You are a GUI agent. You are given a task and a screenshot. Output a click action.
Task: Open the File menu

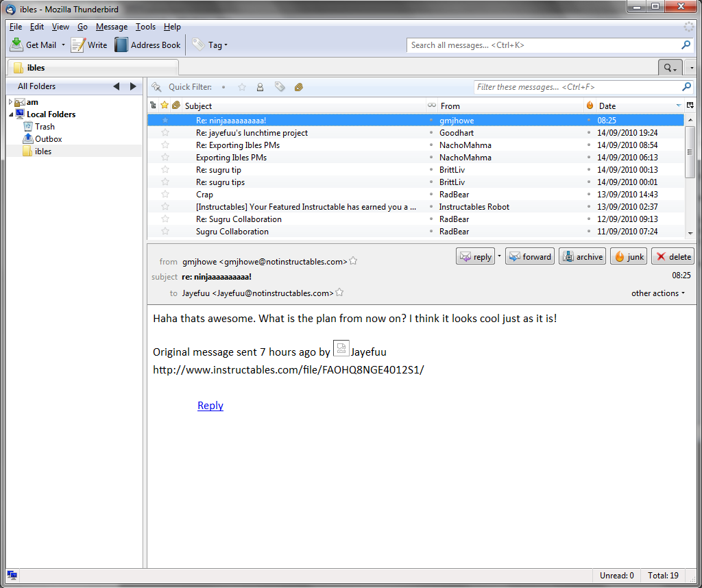[x=16, y=27]
